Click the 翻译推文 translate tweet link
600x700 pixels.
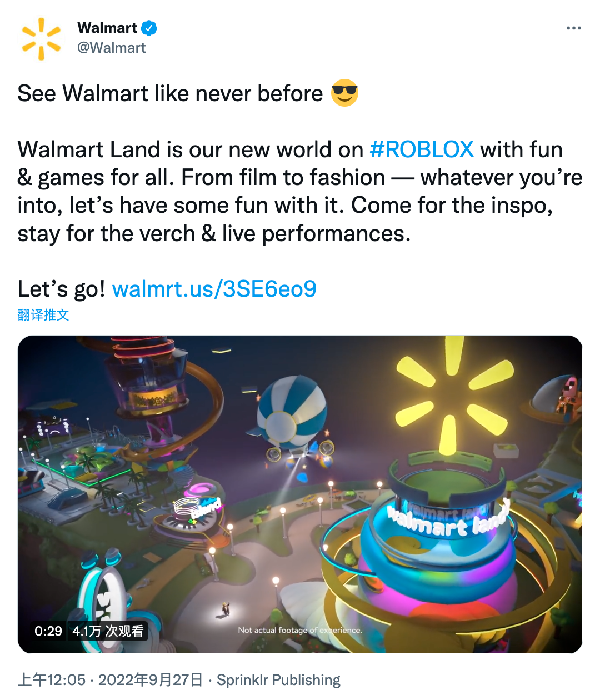pyautogui.click(x=43, y=315)
